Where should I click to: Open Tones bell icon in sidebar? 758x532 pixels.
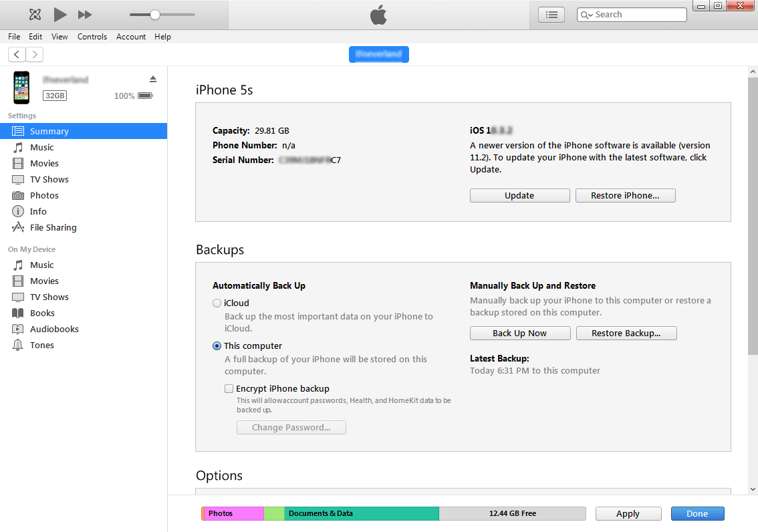(x=18, y=345)
